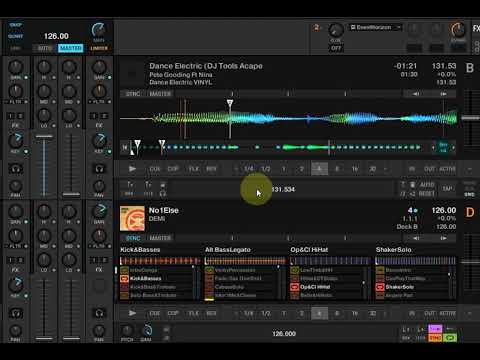Open the EventHorizon effect selector dropdown

tap(375, 28)
